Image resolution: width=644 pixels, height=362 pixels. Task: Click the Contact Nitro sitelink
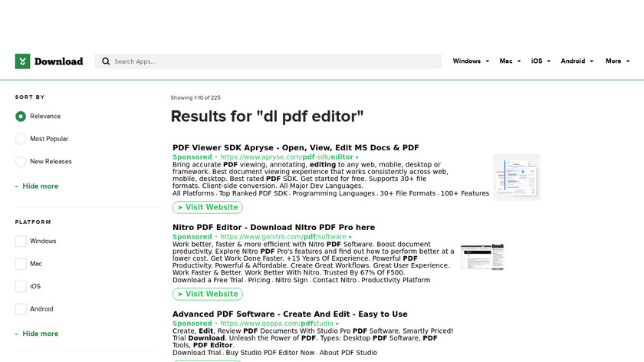[x=334, y=280]
